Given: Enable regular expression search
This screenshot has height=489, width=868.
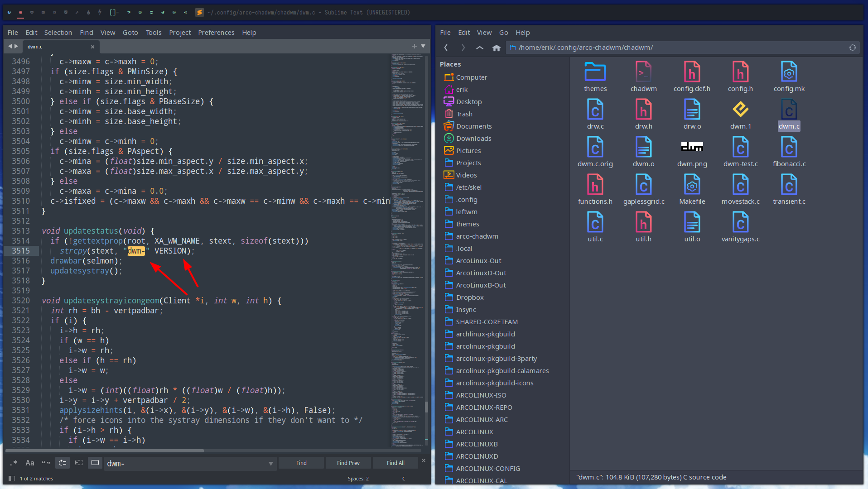Looking at the screenshot, I should [x=14, y=463].
